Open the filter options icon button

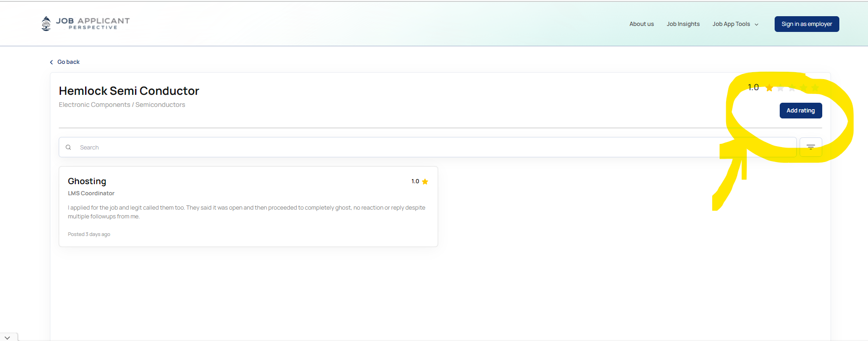click(811, 147)
